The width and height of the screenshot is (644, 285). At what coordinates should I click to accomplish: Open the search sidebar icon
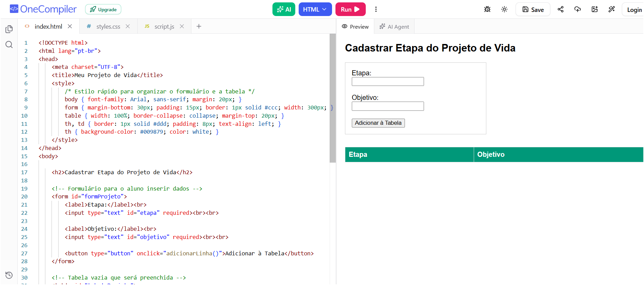[x=9, y=45]
